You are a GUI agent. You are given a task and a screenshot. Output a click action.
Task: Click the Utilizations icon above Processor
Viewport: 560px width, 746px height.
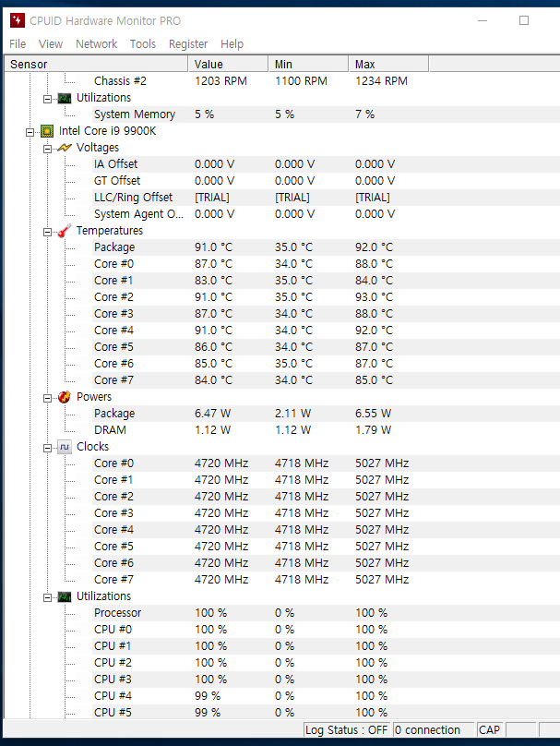pyautogui.click(x=64, y=596)
